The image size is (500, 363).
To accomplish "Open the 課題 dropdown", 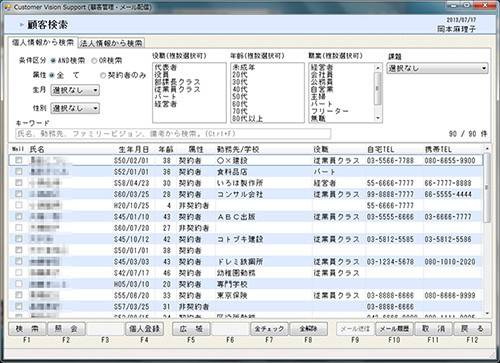I will pos(437,69).
